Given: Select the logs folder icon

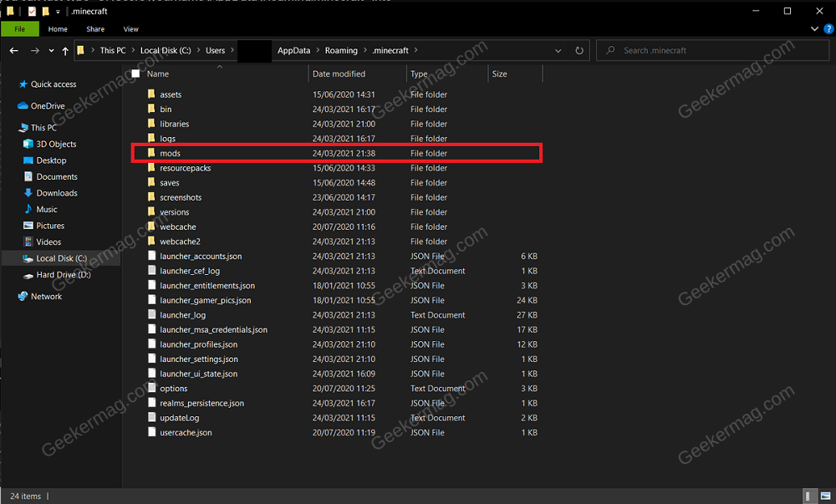Looking at the screenshot, I should click(151, 138).
